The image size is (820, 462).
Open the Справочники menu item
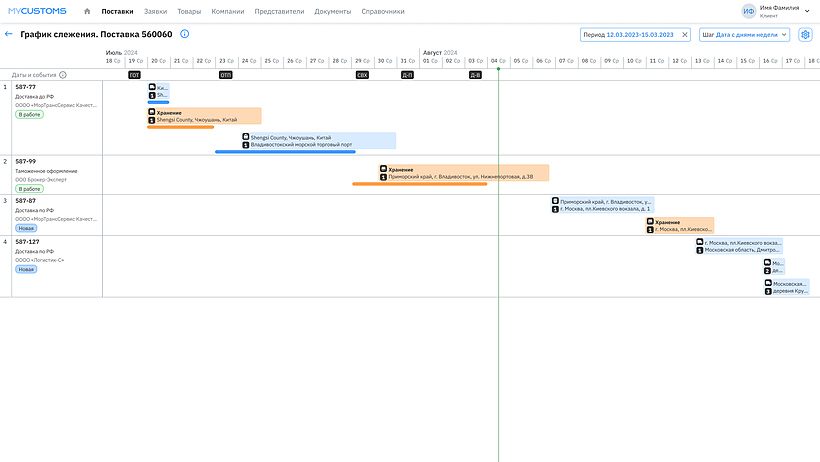[x=383, y=11]
